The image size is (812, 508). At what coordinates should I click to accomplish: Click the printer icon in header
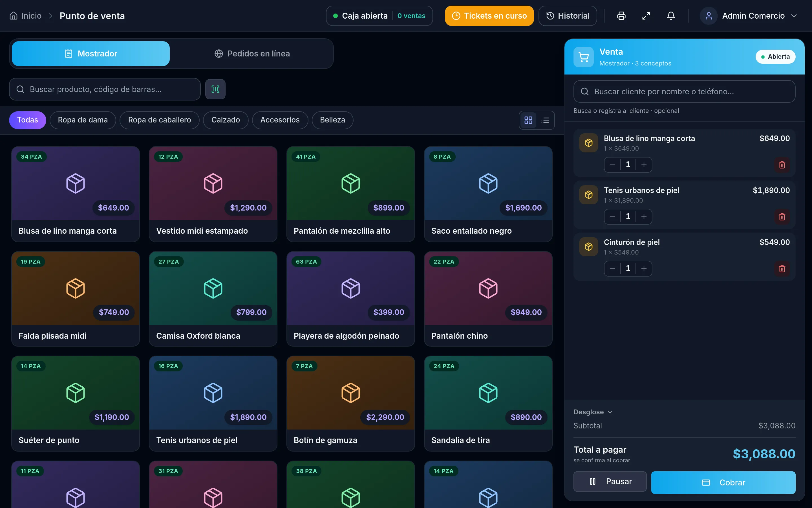(x=621, y=16)
